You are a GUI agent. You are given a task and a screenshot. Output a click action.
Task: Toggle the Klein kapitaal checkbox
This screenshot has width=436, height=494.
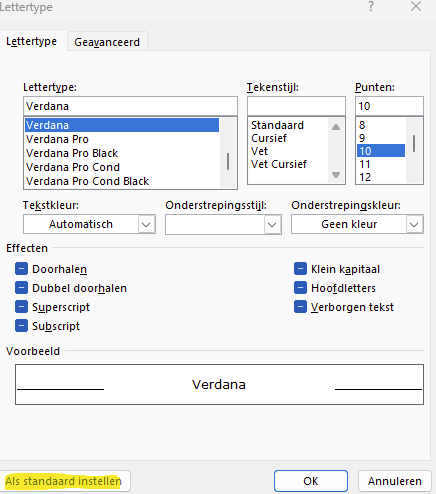(300, 269)
